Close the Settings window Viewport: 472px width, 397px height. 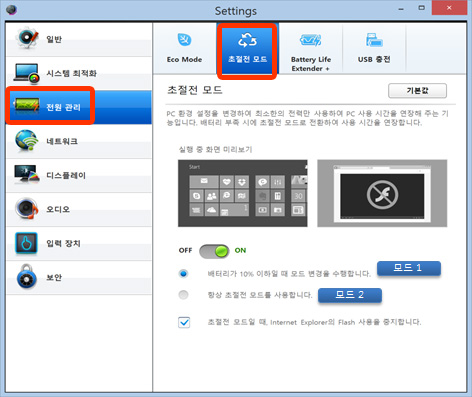[x=449, y=8]
